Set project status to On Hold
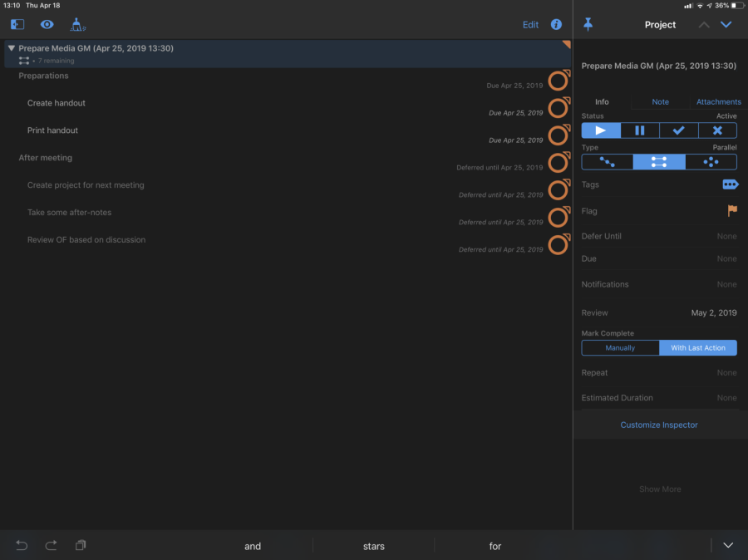The height and width of the screenshot is (560, 748). coord(639,130)
